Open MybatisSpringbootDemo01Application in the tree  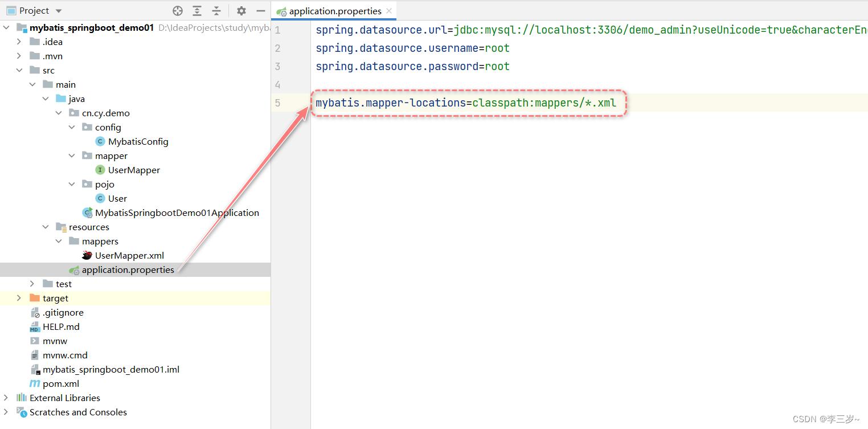pos(177,213)
